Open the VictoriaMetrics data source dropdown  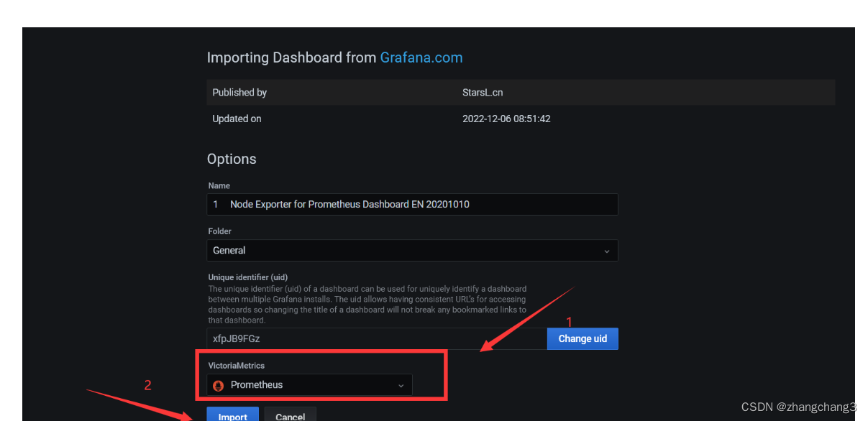(x=310, y=384)
